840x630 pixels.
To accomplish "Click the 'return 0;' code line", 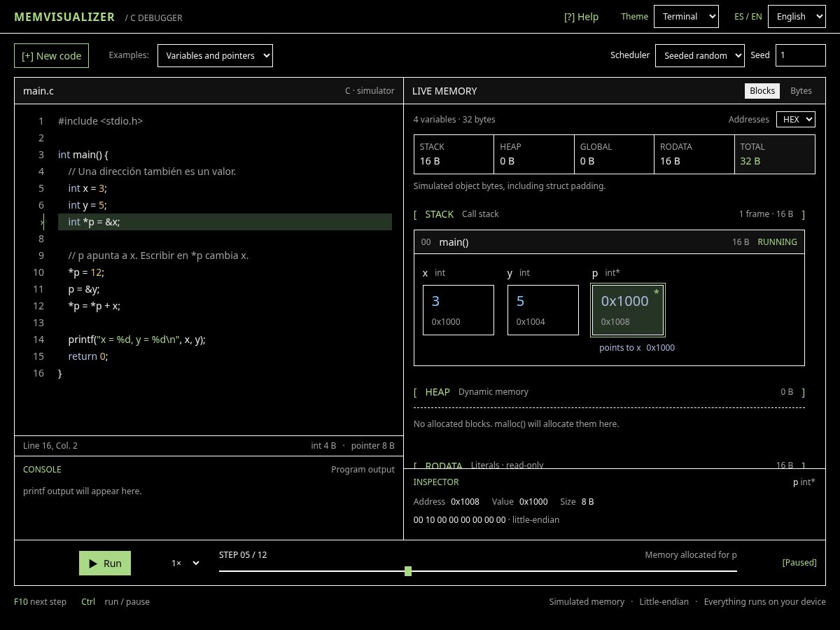I will point(88,356).
